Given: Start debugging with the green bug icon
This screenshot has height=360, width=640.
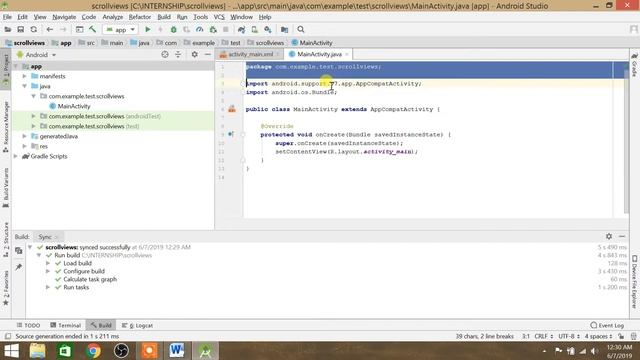Looking at the screenshot, I should coord(173,29).
